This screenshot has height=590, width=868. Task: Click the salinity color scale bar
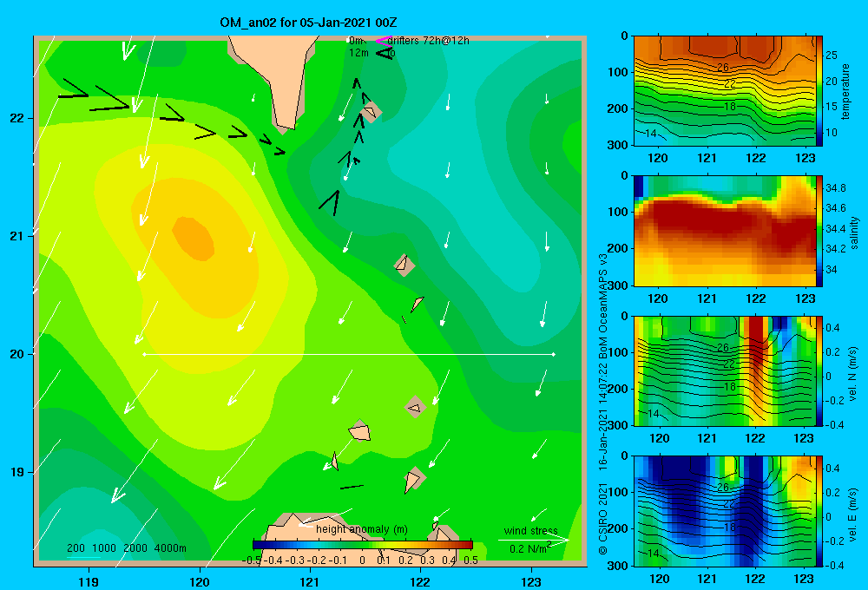pyautogui.click(x=819, y=231)
